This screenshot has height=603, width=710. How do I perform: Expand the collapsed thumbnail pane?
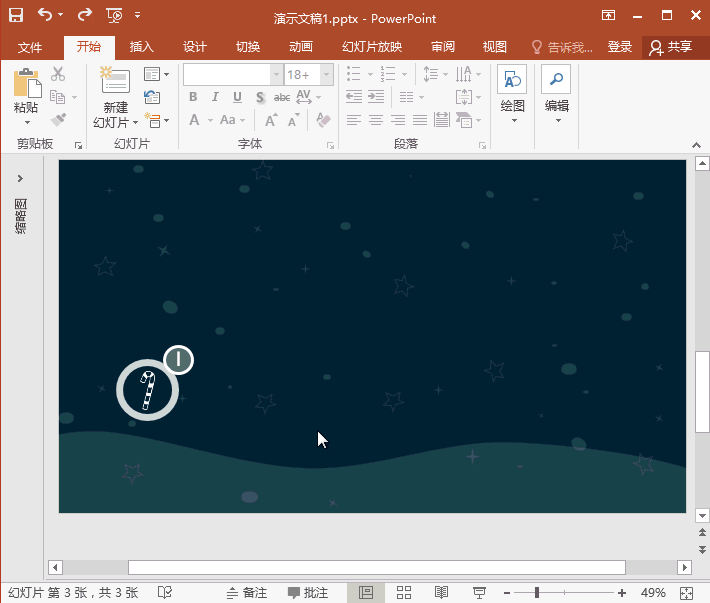20,178
